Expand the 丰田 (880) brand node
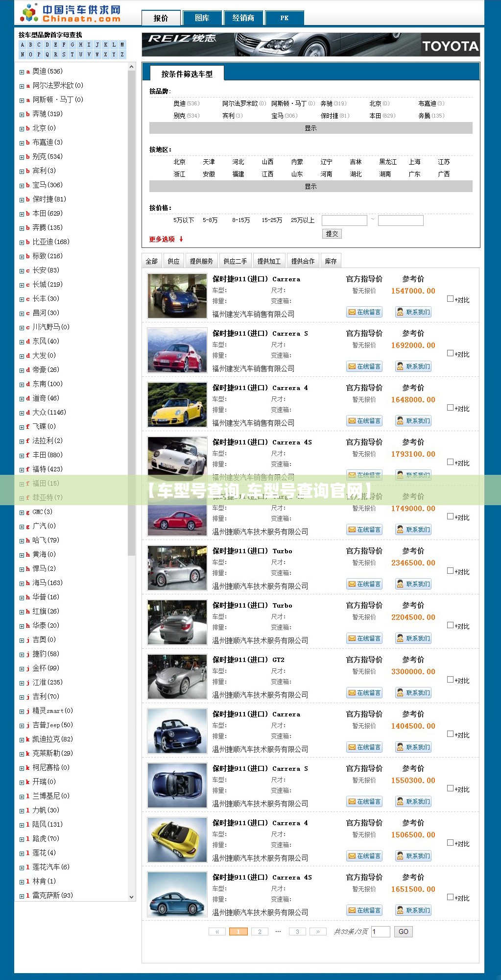This screenshot has height=980, width=501. 22,456
